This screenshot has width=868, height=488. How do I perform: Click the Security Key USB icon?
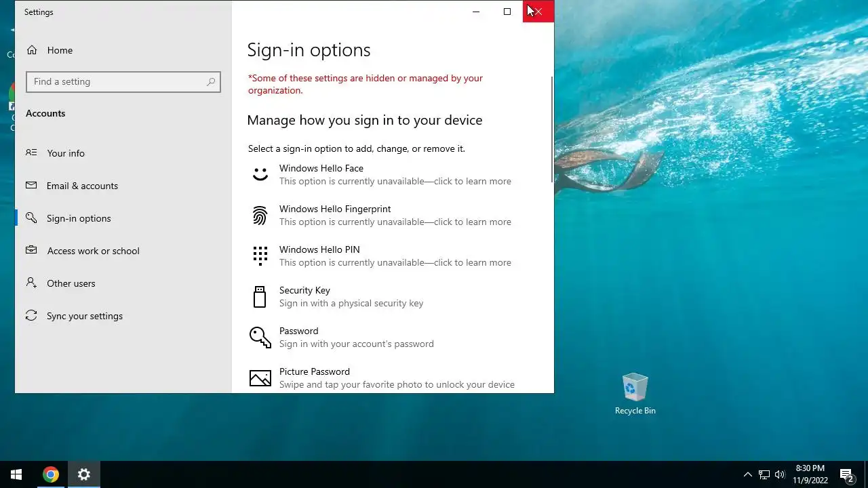(x=260, y=296)
